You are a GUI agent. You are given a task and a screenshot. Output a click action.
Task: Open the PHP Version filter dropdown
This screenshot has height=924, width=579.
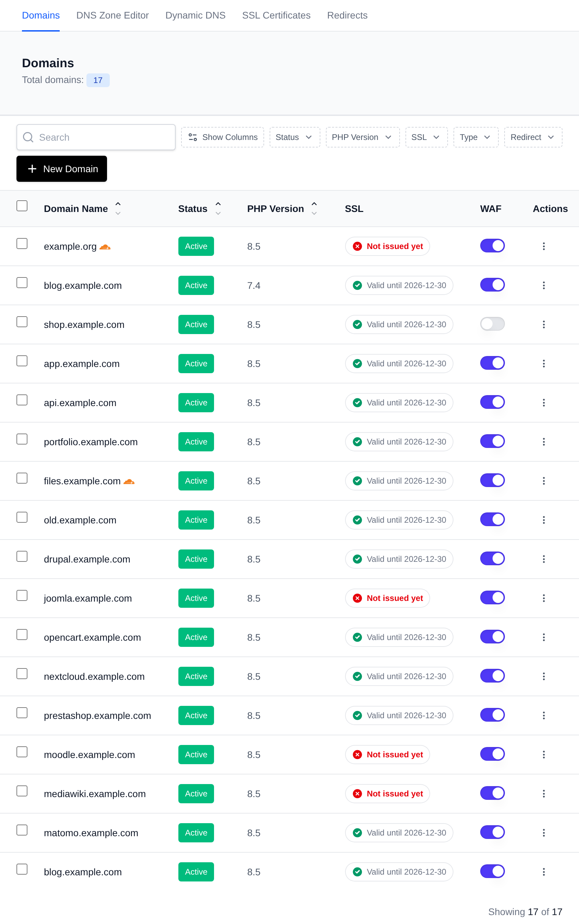362,137
